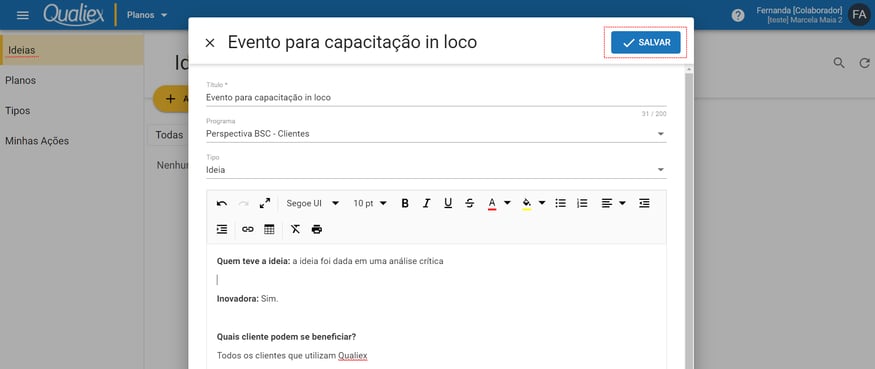Open the hamburger navigation menu
Screen dimensions: 875x369
pos(23,15)
